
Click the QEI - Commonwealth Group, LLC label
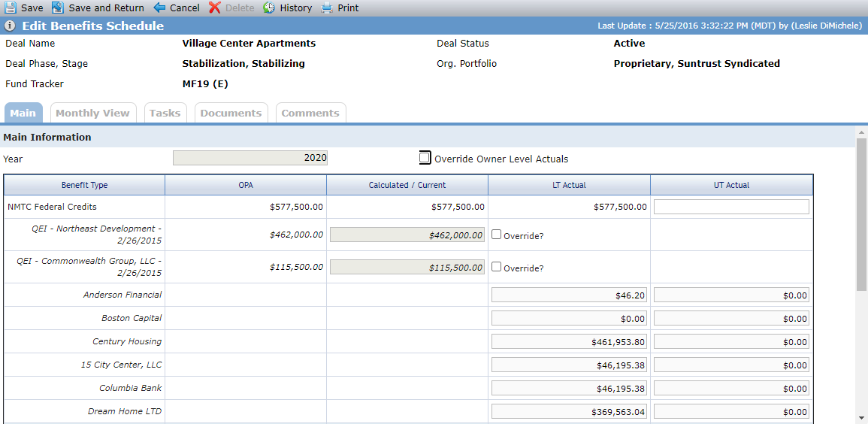[89, 267]
